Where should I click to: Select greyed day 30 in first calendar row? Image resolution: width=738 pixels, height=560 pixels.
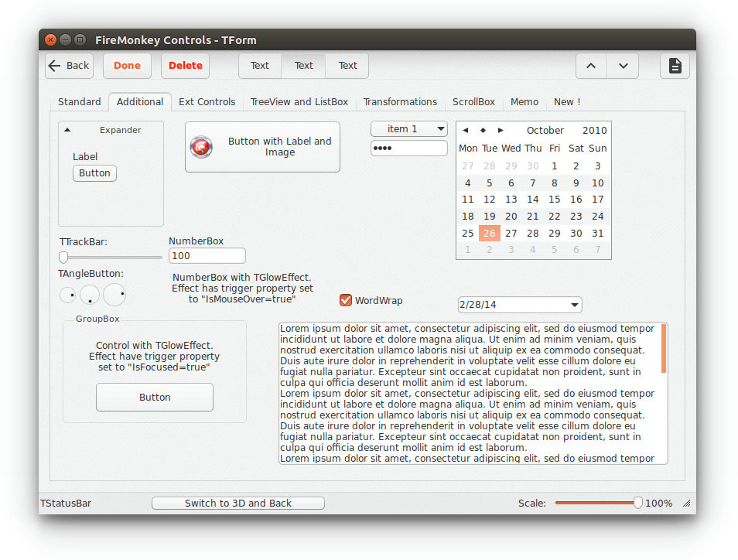coord(533,166)
